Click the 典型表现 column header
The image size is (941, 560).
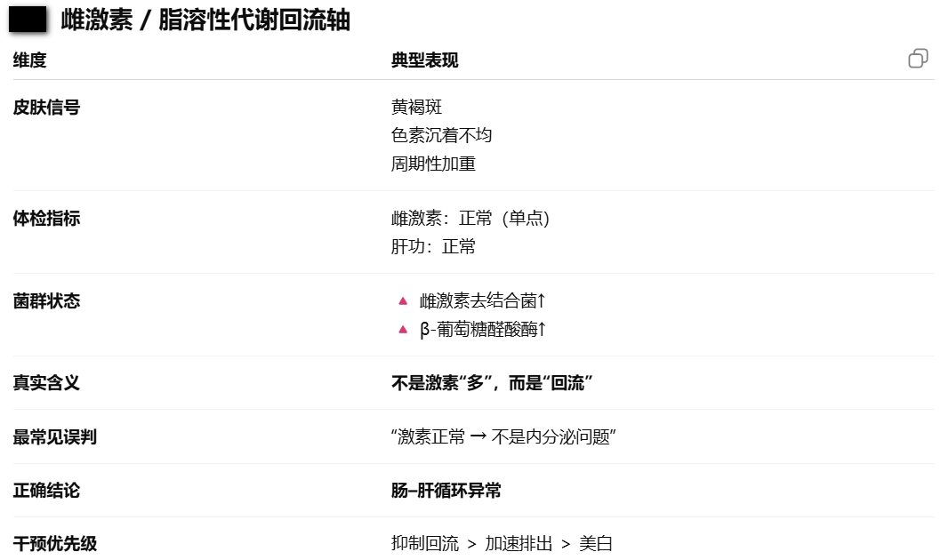coord(424,60)
